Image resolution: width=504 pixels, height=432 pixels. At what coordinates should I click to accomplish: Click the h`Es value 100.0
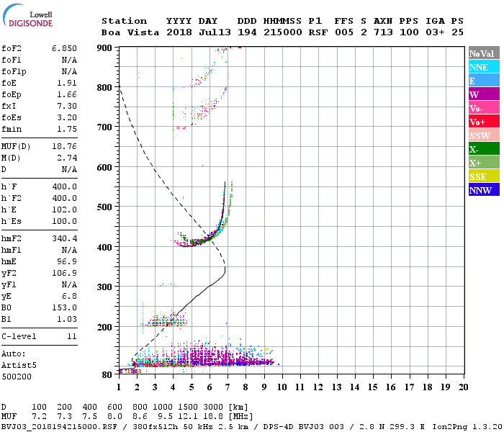[x=64, y=222]
